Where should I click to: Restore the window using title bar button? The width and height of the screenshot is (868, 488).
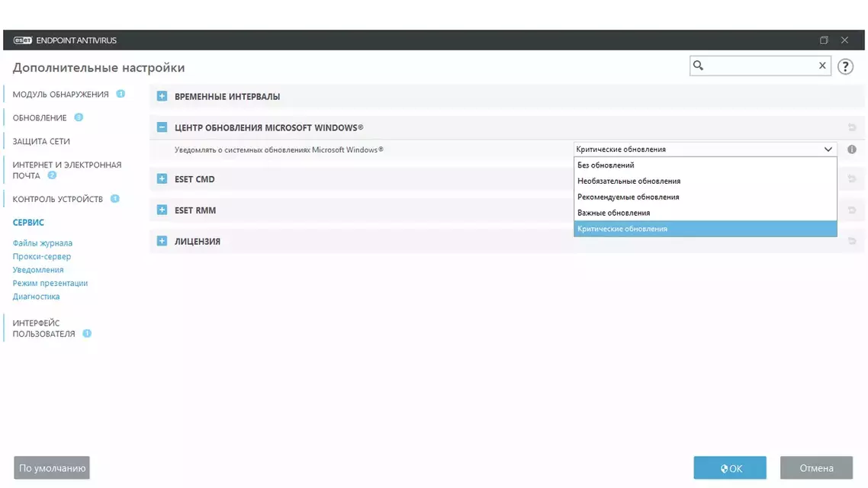point(824,40)
